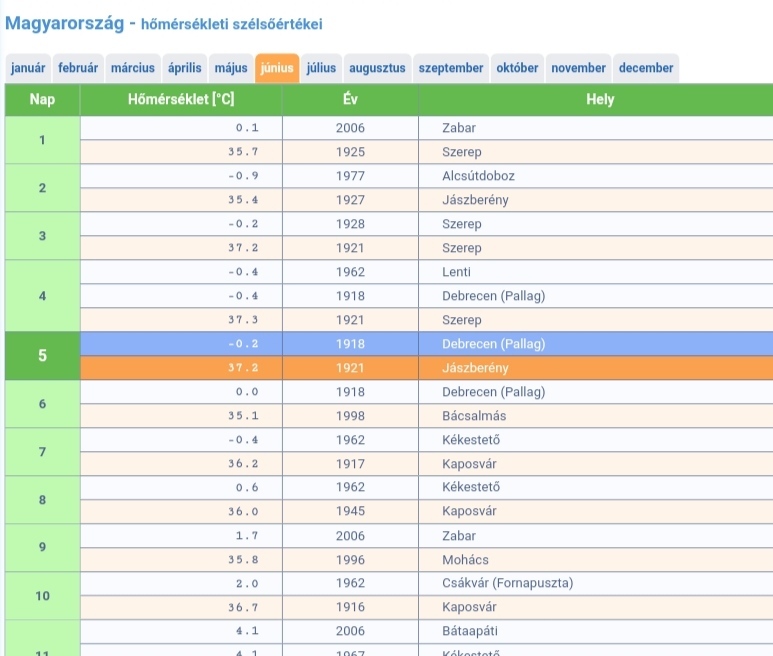Switch to the augusztus tab
The image size is (773, 656).
(x=377, y=68)
